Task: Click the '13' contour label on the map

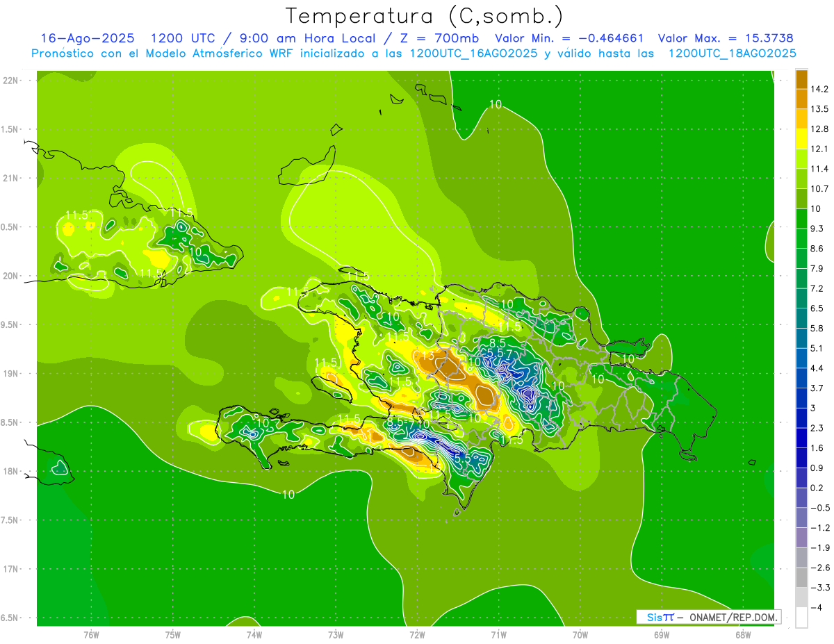Action: pos(427,356)
